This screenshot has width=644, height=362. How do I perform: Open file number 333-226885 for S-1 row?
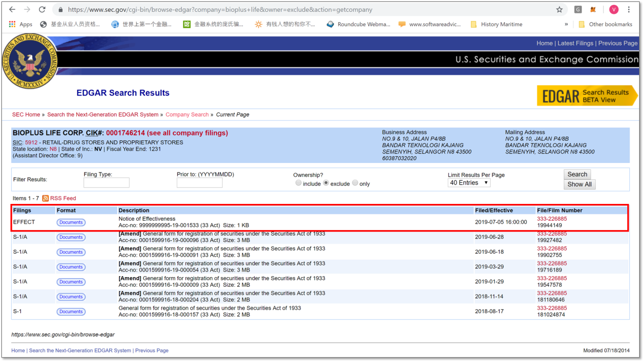552,308
